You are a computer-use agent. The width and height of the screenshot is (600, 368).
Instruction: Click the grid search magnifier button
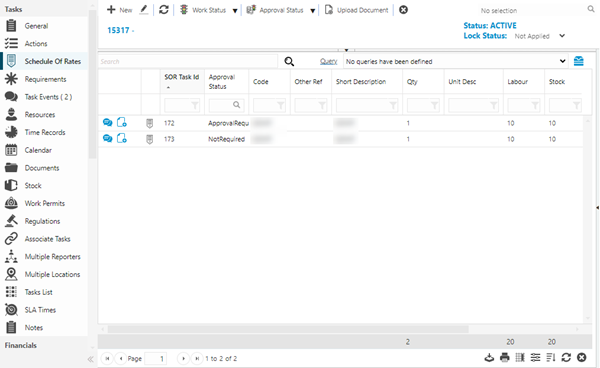coord(289,62)
